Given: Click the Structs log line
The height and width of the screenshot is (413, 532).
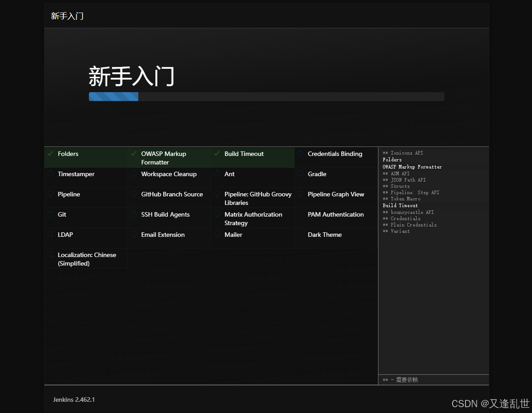Looking at the screenshot, I should click(396, 186).
